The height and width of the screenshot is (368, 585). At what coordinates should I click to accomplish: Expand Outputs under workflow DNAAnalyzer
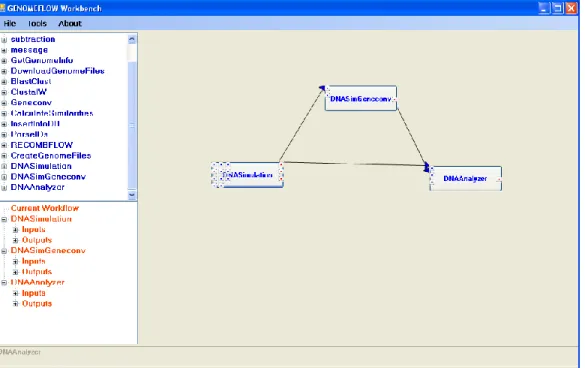tap(15, 303)
